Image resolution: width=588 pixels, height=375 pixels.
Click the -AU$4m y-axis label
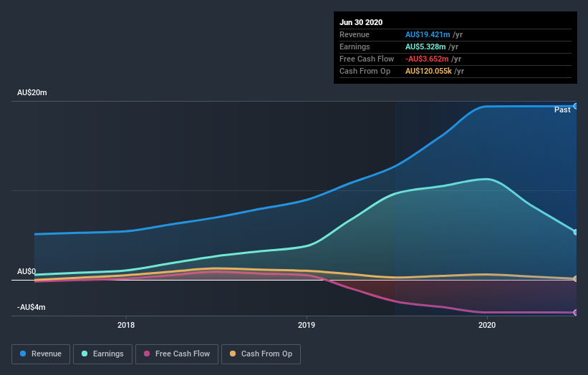pos(31,307)
